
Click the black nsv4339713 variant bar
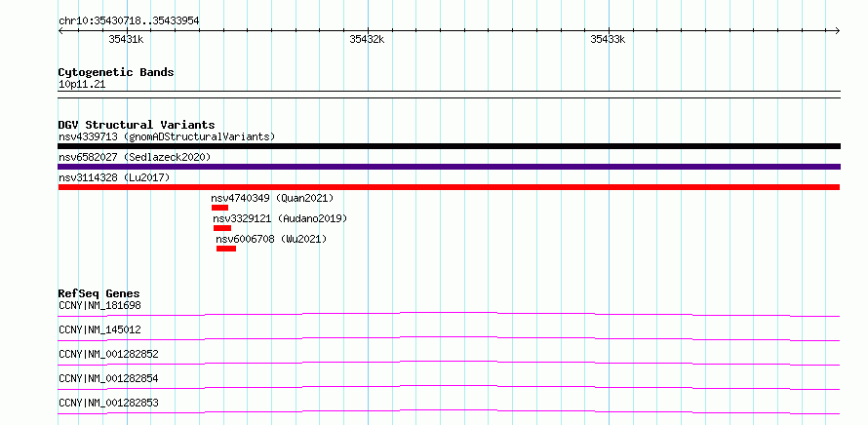[x=449, y=146]
